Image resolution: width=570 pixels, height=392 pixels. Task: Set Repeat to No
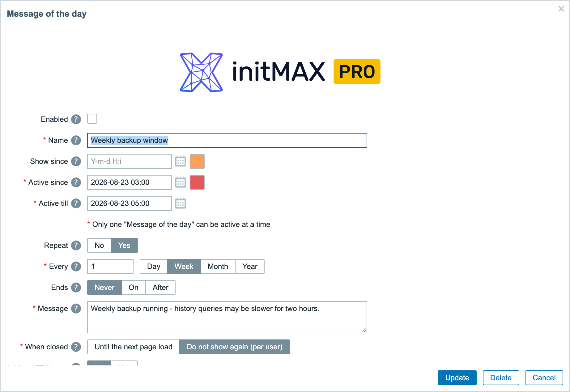point(99,245)
